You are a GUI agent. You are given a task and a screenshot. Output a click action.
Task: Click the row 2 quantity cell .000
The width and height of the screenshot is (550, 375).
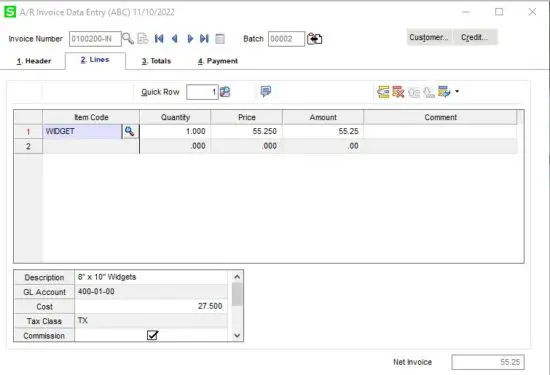[175, 146]
